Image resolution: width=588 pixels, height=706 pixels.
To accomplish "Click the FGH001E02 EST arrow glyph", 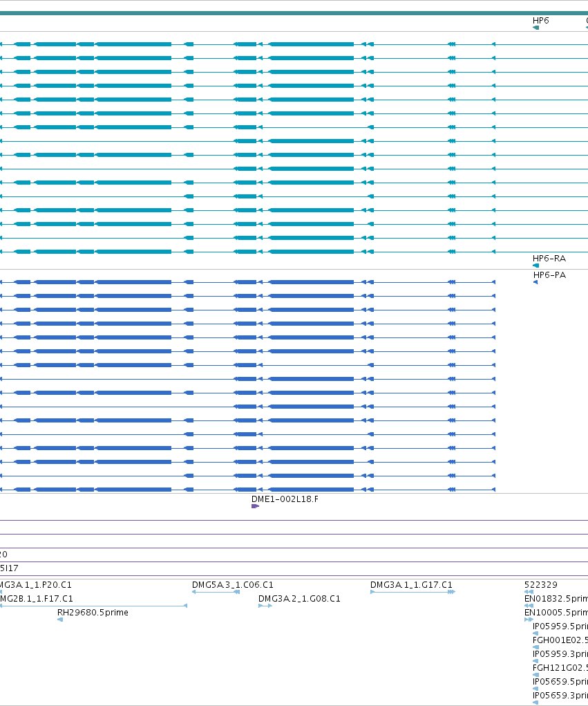I will (x=535, y=647).
